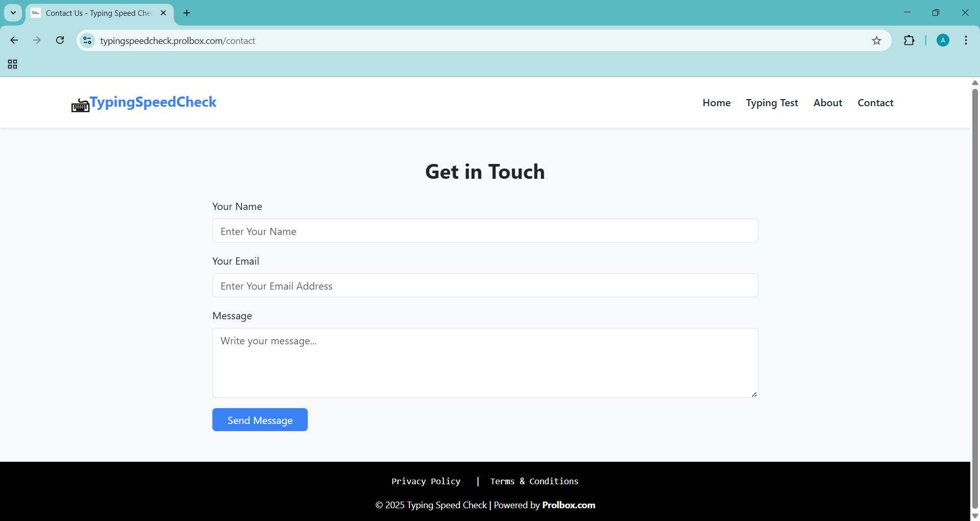Open the About page from navigation
980x521 pixels.
tap(827, 103)
